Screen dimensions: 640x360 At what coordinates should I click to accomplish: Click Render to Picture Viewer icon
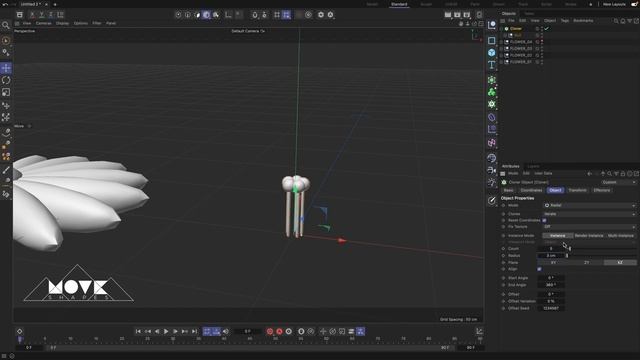pos(457,15)
